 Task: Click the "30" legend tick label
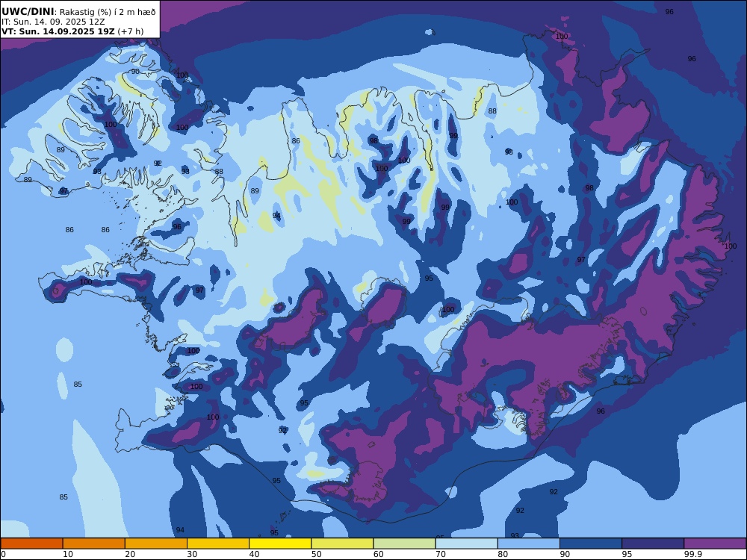click(193, 554)
